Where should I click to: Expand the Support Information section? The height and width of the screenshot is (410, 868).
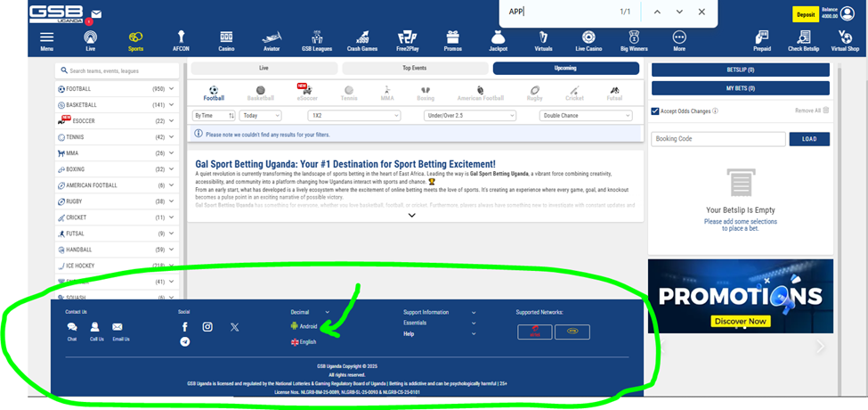click(x=439, y=312)
